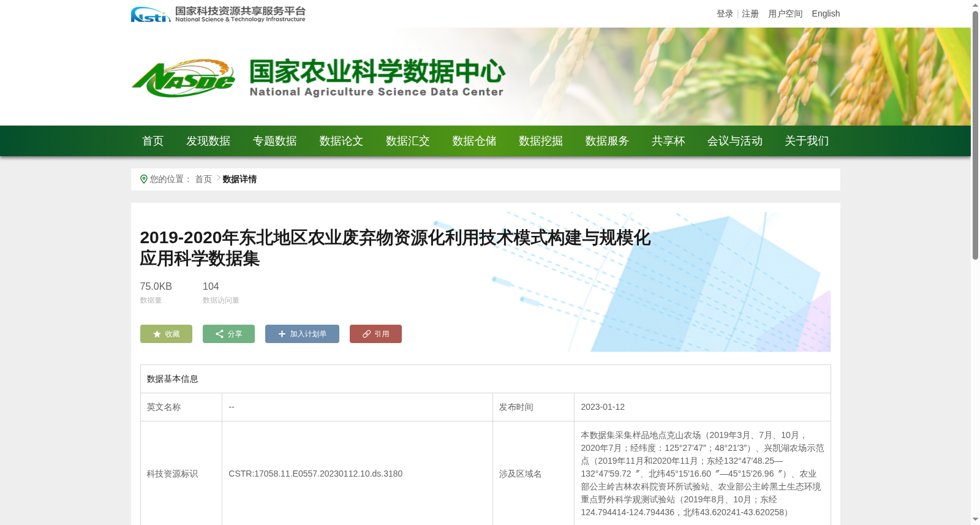Open the 数据论文 menu item
980x525 pixels.
coord(341,141)
